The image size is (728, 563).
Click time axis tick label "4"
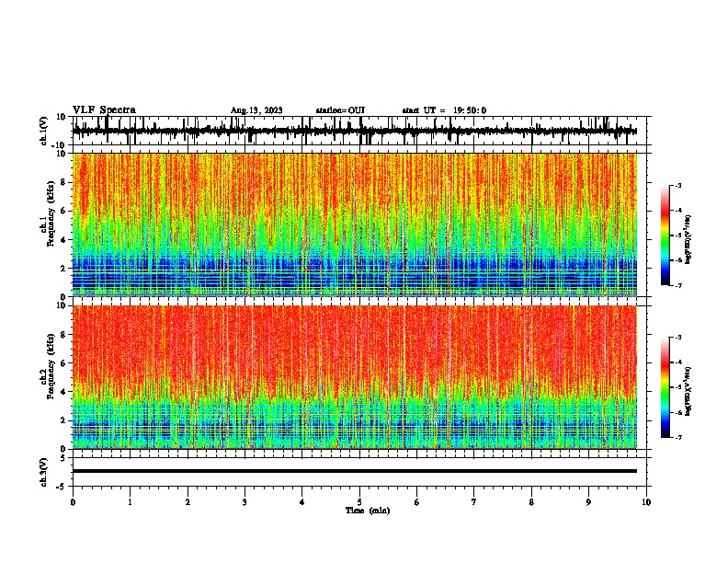tap(302, 502)
